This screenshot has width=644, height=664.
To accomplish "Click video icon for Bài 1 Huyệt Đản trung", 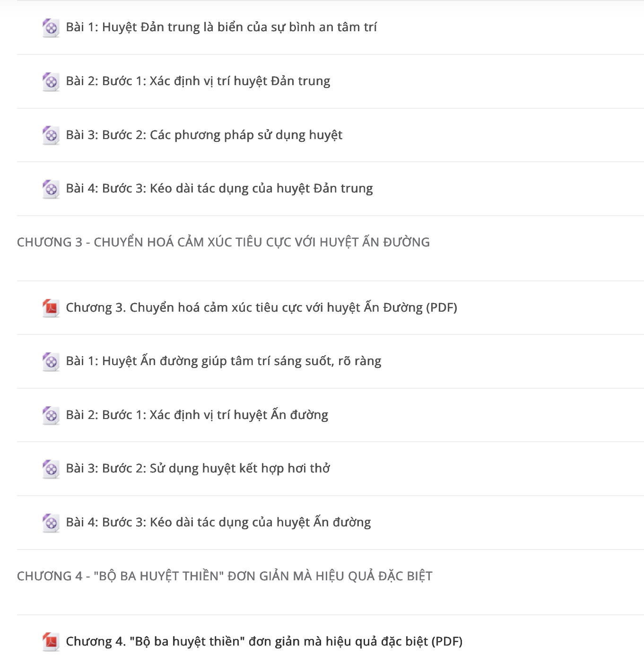I will click(x=51, y=28).
